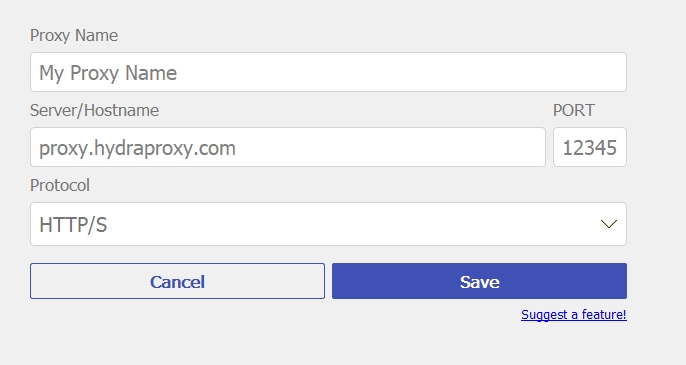
Task: Click the Server/Hostname label
Action: click(94, 110)
